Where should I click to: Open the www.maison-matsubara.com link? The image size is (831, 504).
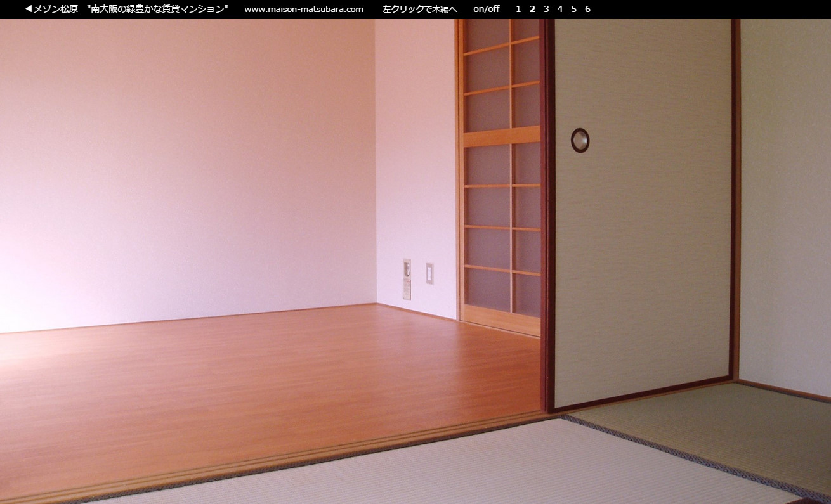pyautogui.click(x=304, y=9)
